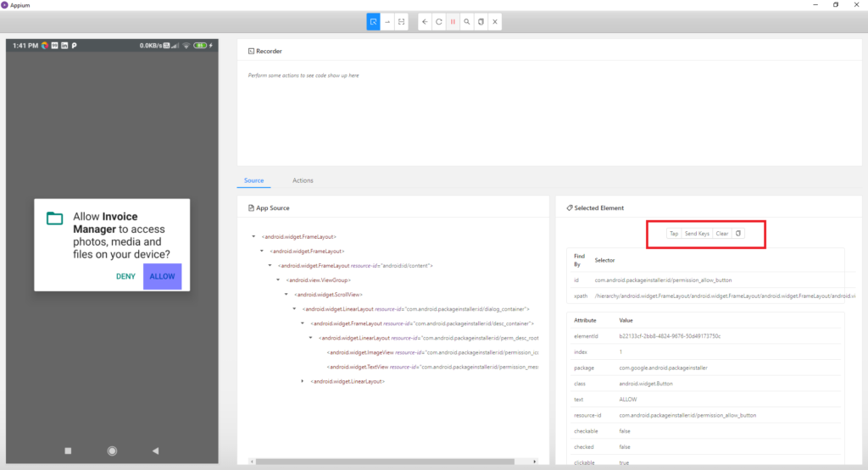Collapse the android:id/content FrameLayout node
This screenshot has width=868, height=470.
270,265
